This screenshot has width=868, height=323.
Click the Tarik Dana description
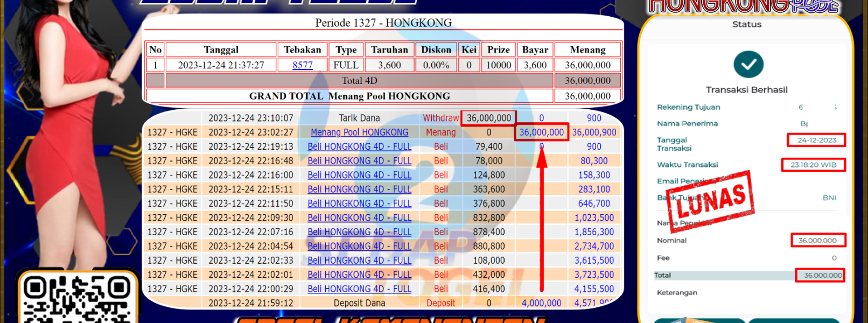[359, 118]
